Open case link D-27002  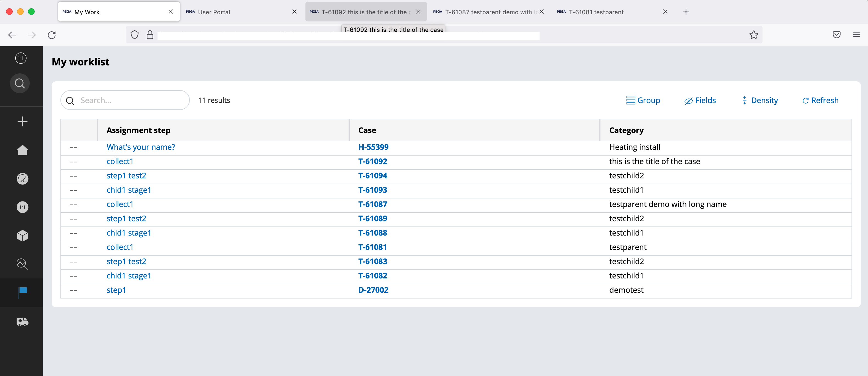tap(373, 290)
